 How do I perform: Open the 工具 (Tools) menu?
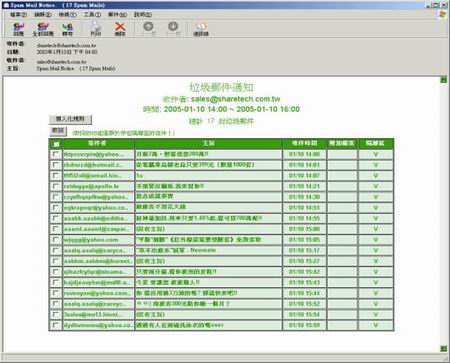coord(92,15)
